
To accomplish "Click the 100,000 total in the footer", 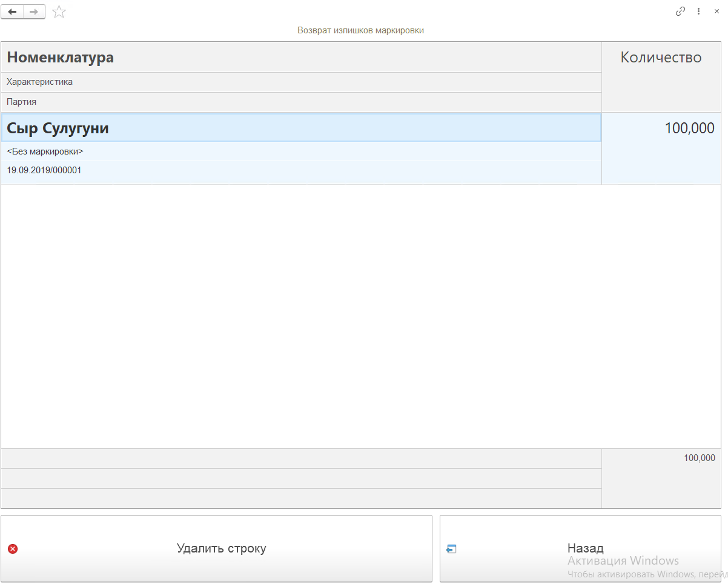I will [699, 459].
